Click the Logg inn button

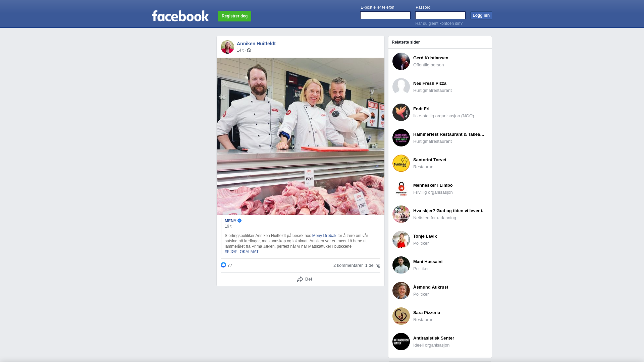(x=481, y=15)
